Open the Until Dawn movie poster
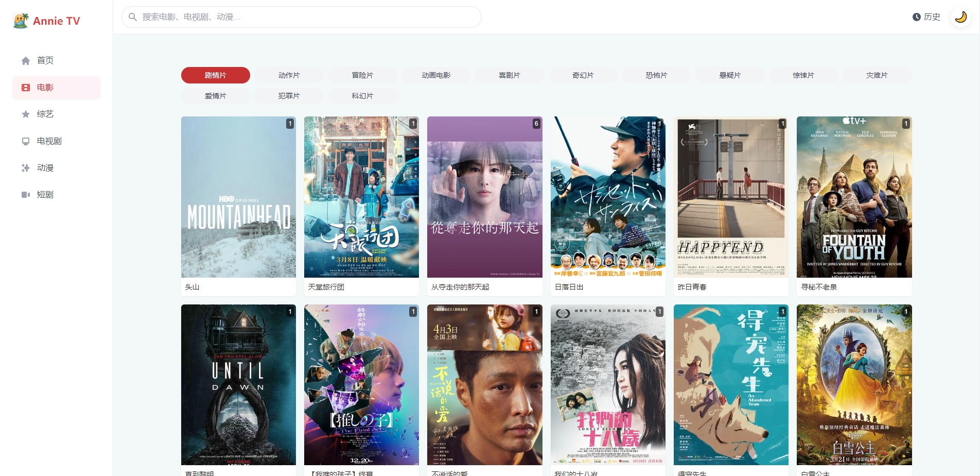980x476 pixels. [x=239, y=385]
